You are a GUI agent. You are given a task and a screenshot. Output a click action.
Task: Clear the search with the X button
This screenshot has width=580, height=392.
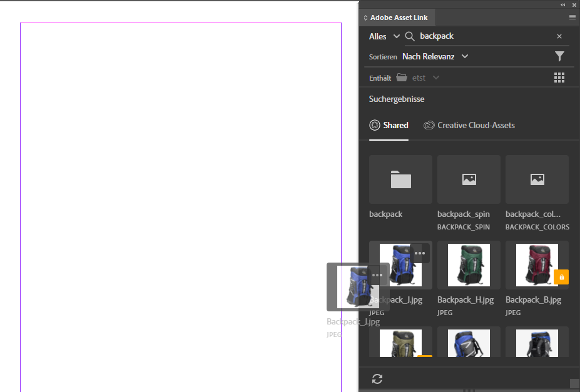(559, 36)
